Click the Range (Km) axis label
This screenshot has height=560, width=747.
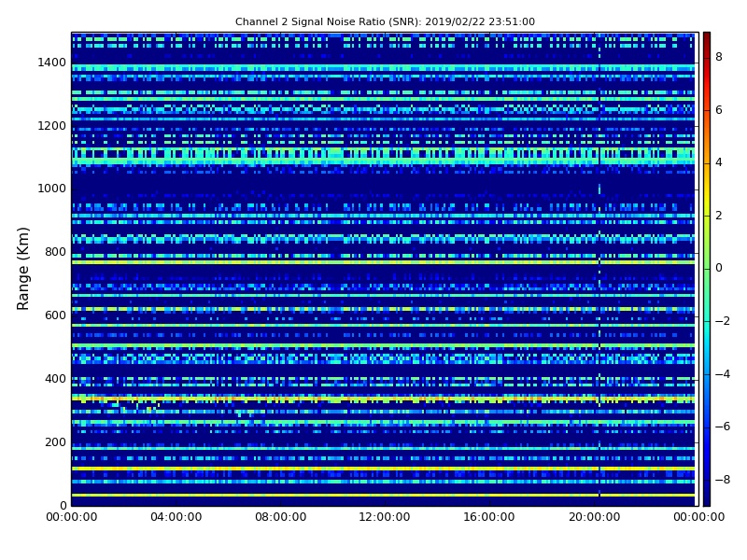tap(22, 269)
